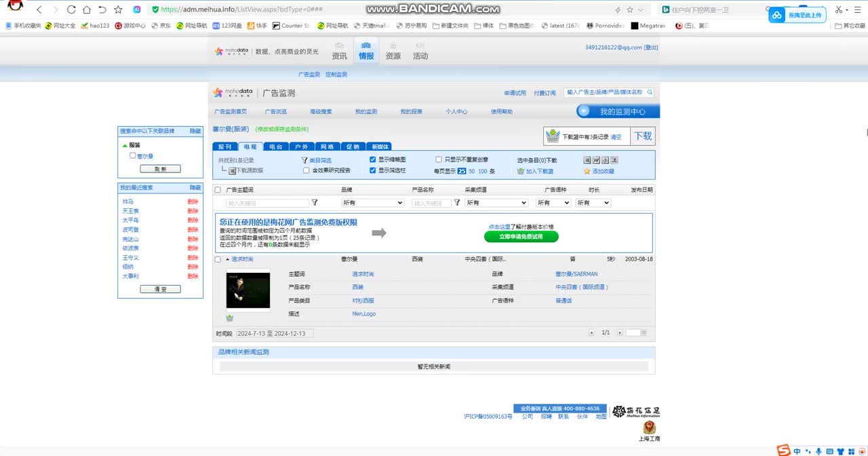Open the ad video thumbnail for 追求时尚
This screenshot has height=456, width=868.
[x=248, y=290]
